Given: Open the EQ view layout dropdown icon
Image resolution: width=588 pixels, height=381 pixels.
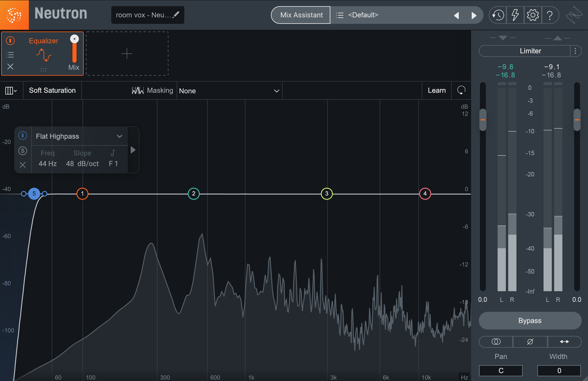Looking at the screenshot, I should (x=11, y=91).
